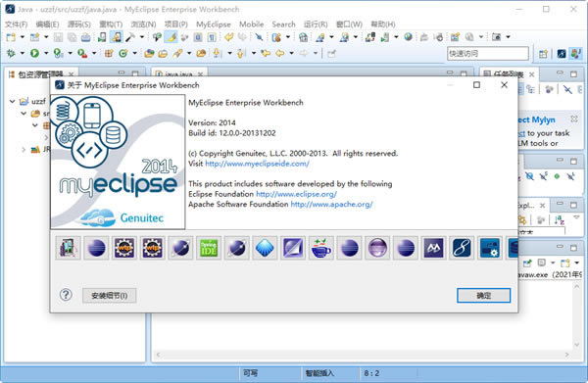Screen dimensions: 588x383
Task: Click the Save disk icon in toolbar
Action: click(58, 37)
